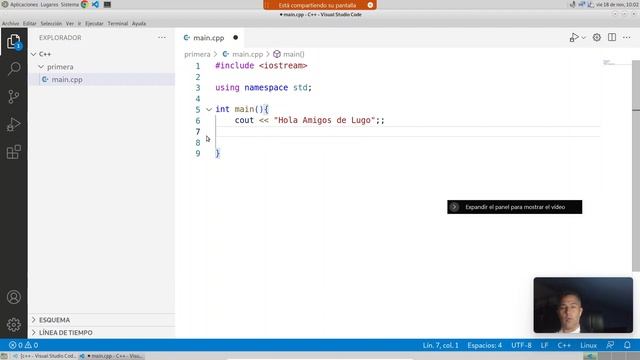The height and width of the screenshot is (360, 640).
Task: Click the date and time clock
Action: coord(617,4)
